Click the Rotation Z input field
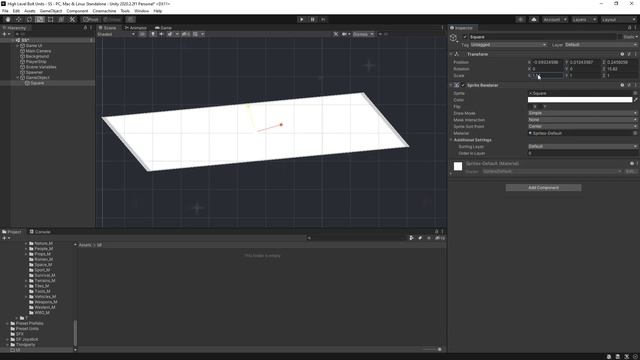640x360 pixels. pyautogui.click(x=622, y=69)
